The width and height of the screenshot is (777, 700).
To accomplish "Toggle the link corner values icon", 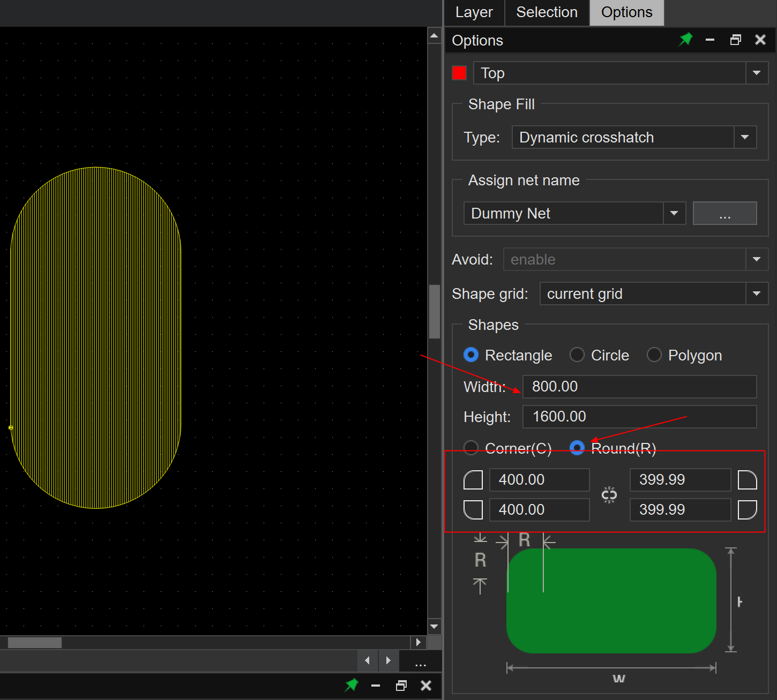I will click(x=609, y=495).
